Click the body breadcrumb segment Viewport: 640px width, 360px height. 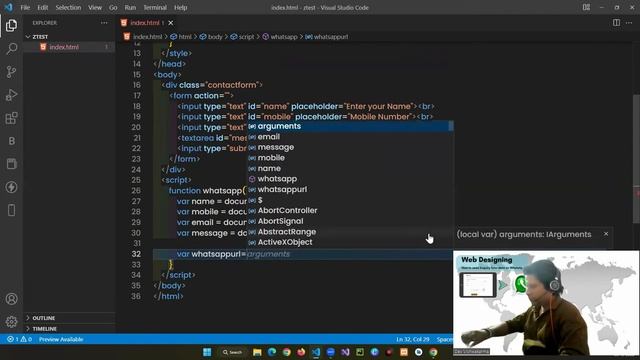[x=211, y=37]
